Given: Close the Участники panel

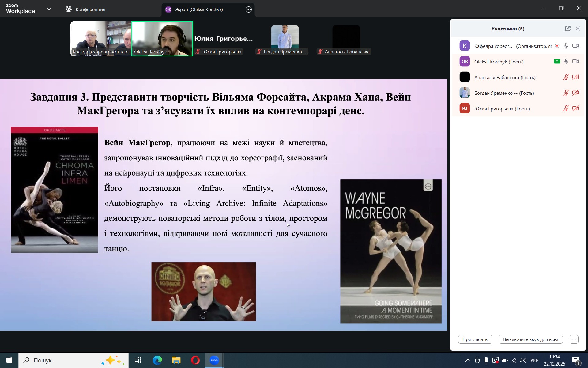Looking at the screenshot, I should 578,29.
